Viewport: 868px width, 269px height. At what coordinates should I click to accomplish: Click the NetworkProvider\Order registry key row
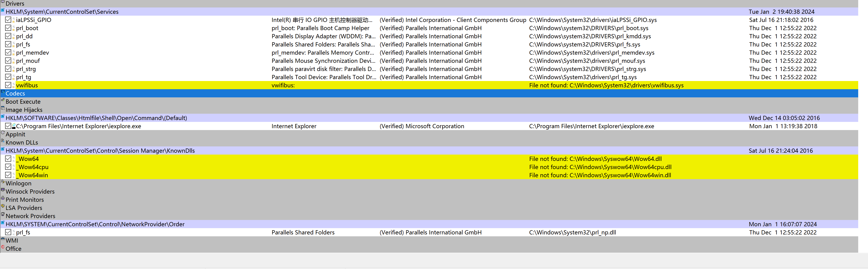point(95,224)
